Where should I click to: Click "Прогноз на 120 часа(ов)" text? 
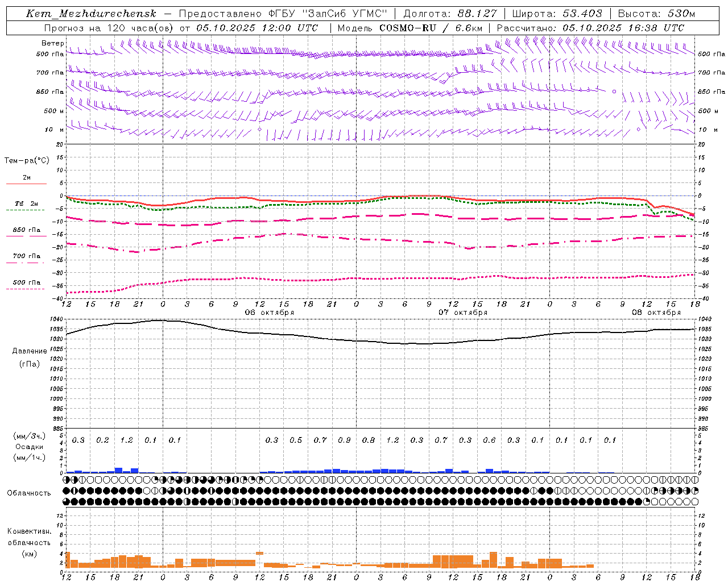tap(109, 28)
